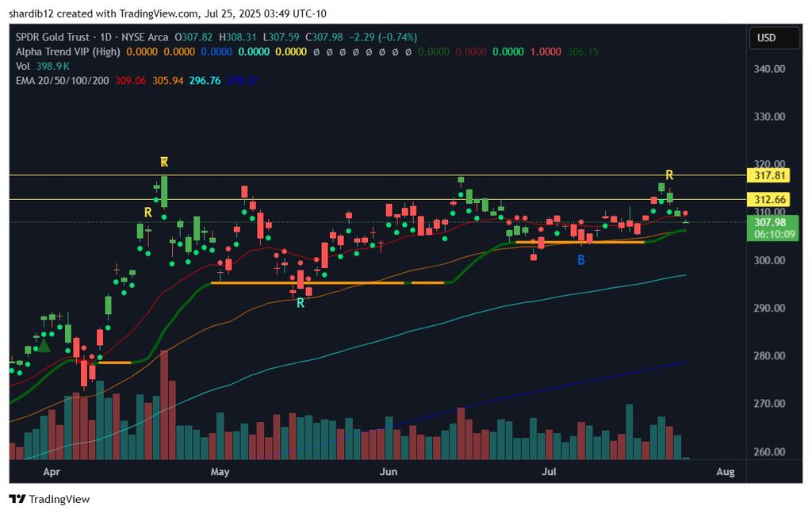The image size is (812, 514).
Task: Click the 312.66 horizontal line price label
Action: [769, 199]
